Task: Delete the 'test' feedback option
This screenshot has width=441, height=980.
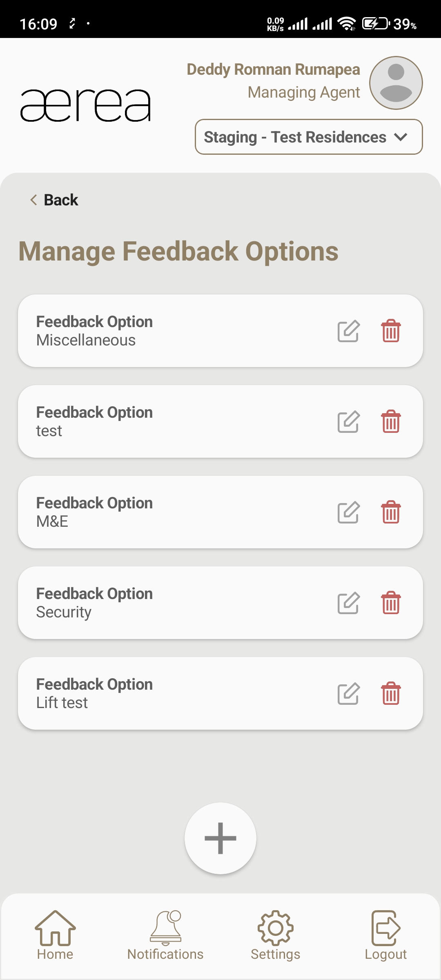Action: click(x=391, y=422)
